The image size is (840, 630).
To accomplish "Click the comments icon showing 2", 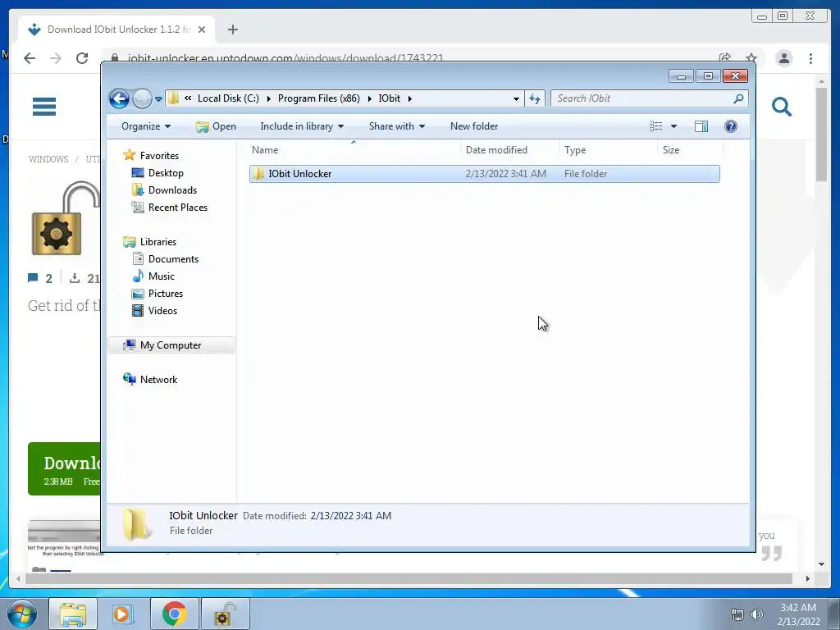I will (33, 278).
